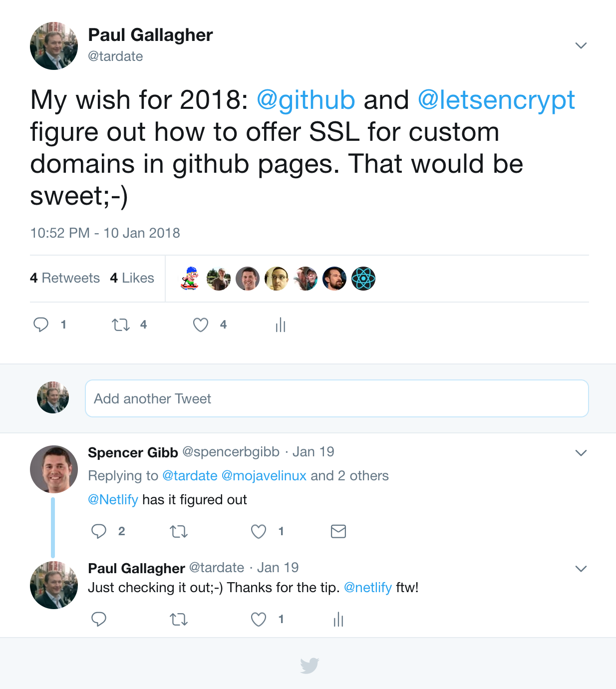This screenshot has width=616, height=689.
Task: Retweet Spencer Gibb's reply
Action: click(179, 531)
